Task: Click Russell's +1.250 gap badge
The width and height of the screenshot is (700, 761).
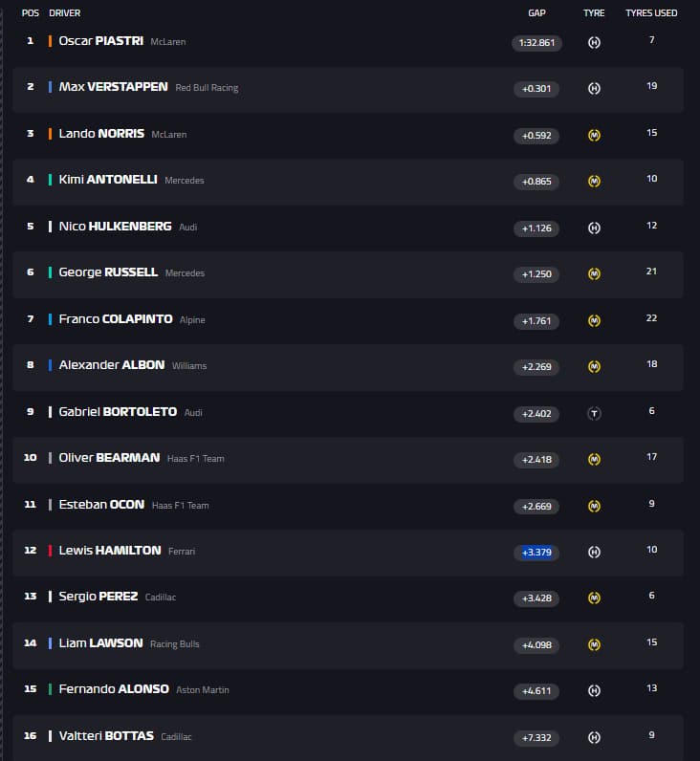Action: point(536,274)
